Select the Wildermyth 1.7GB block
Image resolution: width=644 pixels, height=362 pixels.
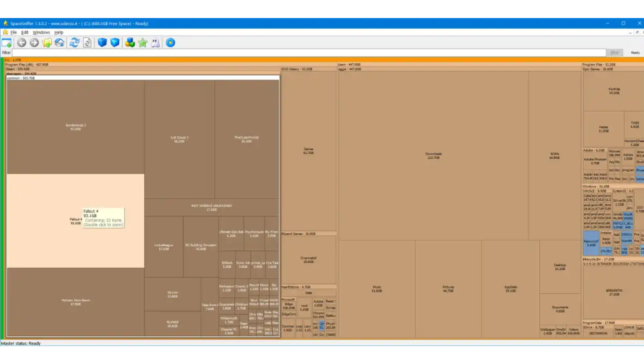229,320
